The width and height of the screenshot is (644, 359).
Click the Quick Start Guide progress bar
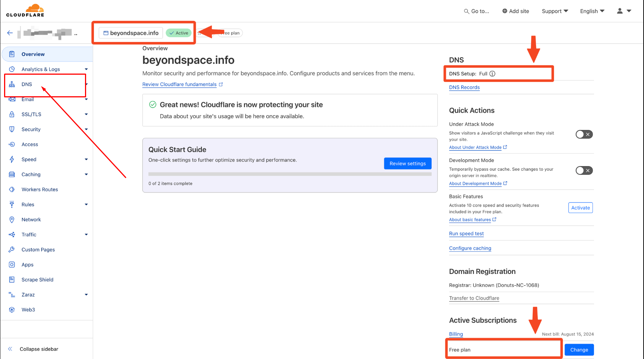tap(290, 174)
